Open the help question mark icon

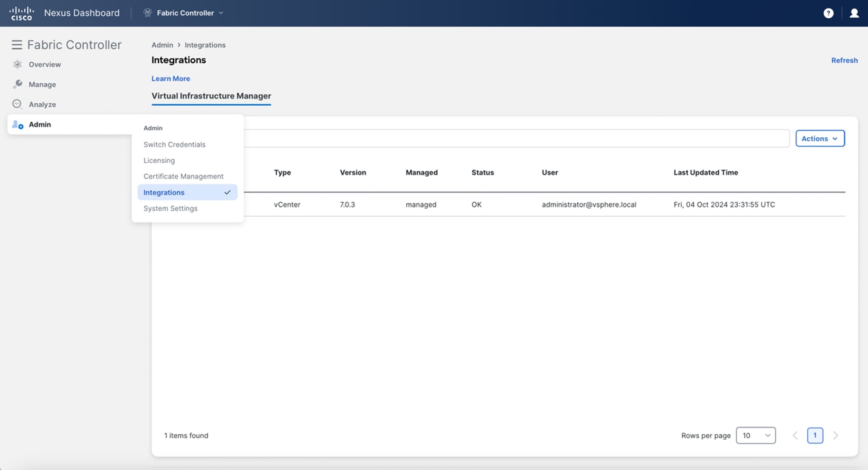coord(828,13)
